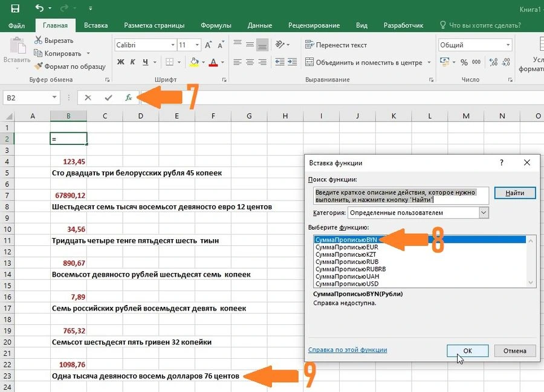Click the Cut (Вырезать) scissors icon
This screenshot has width=544, height=392.
click(x=39, y=40)
